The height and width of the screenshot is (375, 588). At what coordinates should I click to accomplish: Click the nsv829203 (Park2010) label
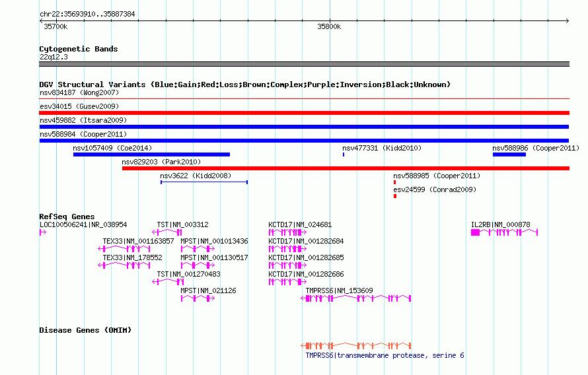pyautogui.click(x=161, y=162)
